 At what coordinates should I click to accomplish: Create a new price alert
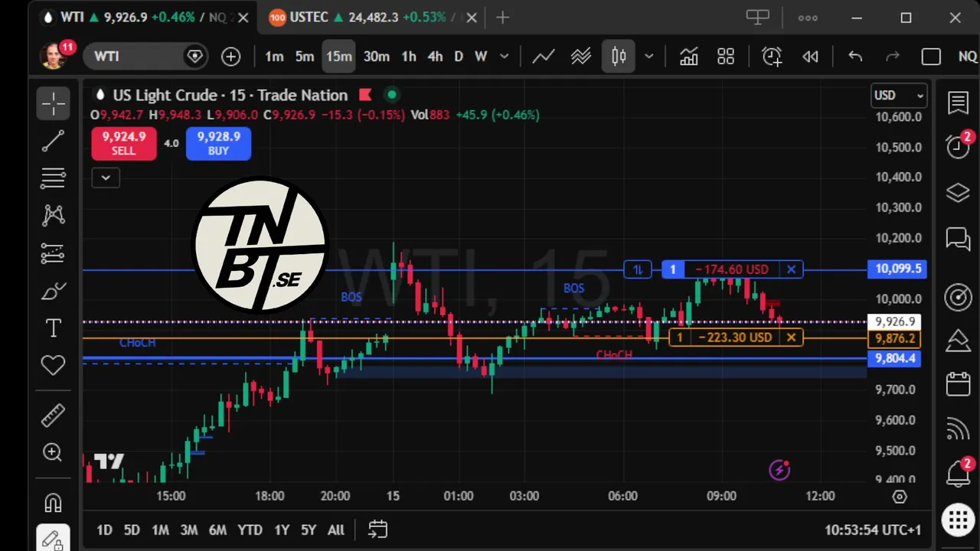coord(772,57)
